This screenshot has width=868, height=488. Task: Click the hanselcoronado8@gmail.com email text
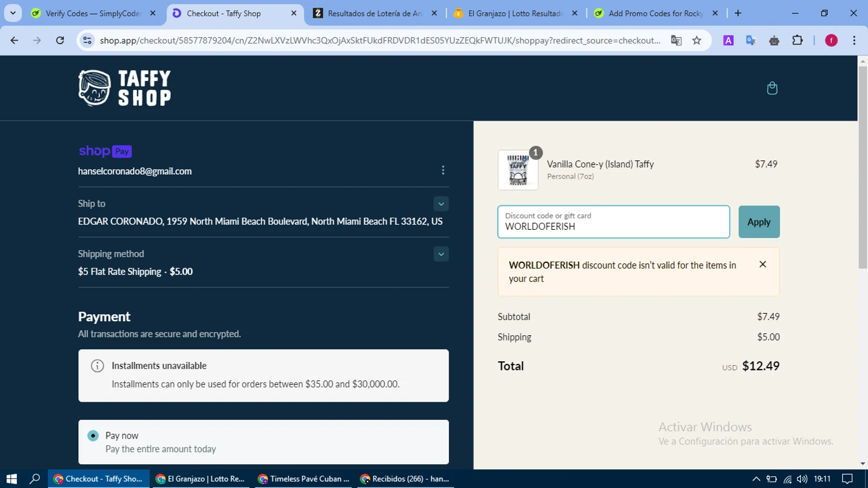(x=135, y=171)
